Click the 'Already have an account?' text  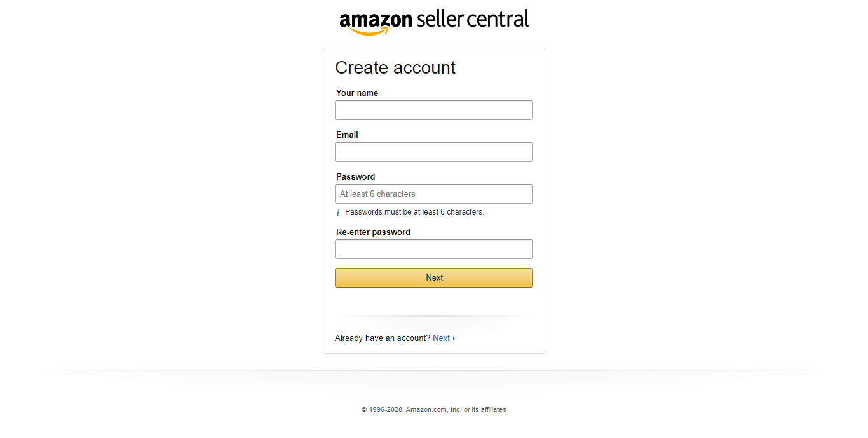coord(381,338)
